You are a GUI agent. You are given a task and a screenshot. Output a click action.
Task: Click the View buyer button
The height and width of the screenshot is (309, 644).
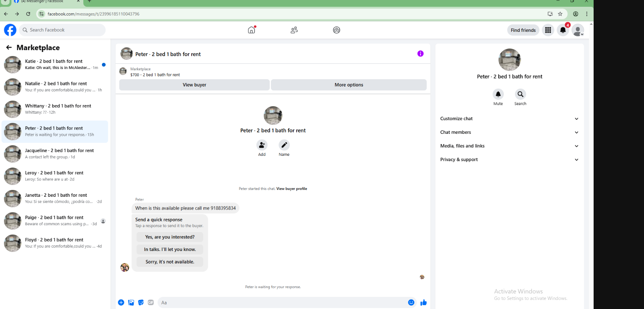tap(194, 85)
